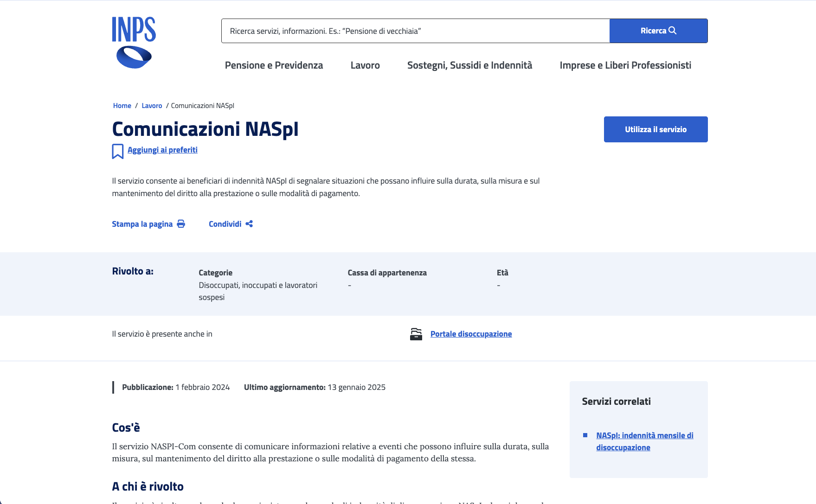Open Portale disoccupazione link
This screenshot has width=816, height=504.
point(471,334)
